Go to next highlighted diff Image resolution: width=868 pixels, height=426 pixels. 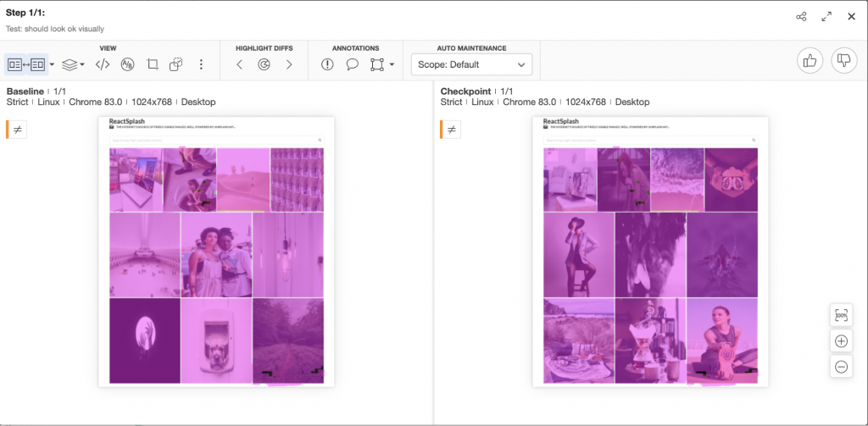click(x=289, y=64)
